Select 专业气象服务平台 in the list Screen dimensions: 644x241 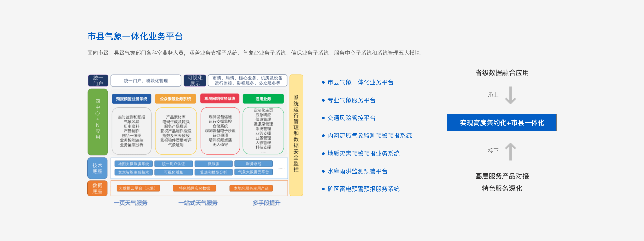[x=351, y=100]
